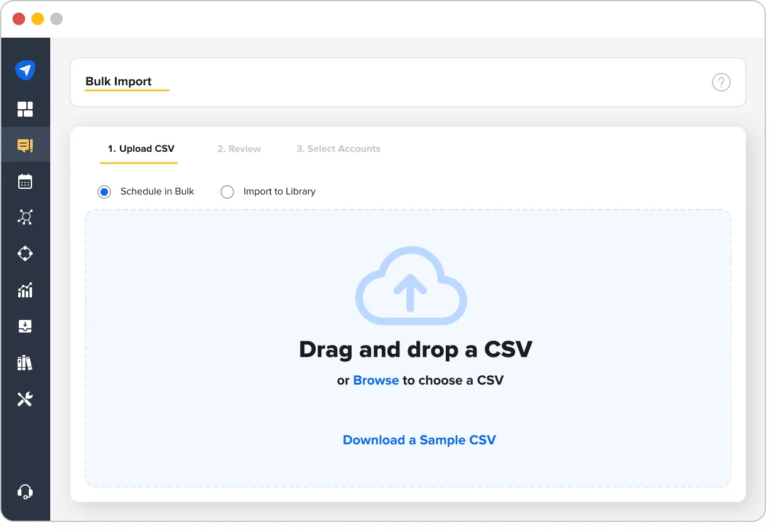Screen dimensions: 776x532
Task: Select the Schedule in Bulk option
Action: [x=104, y=191]
